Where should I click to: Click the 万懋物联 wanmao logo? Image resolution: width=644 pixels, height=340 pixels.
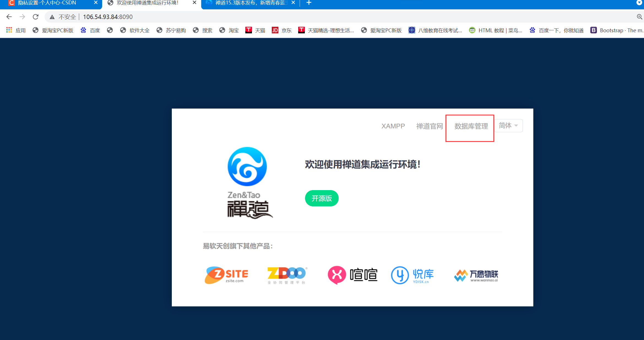point(476,275)
